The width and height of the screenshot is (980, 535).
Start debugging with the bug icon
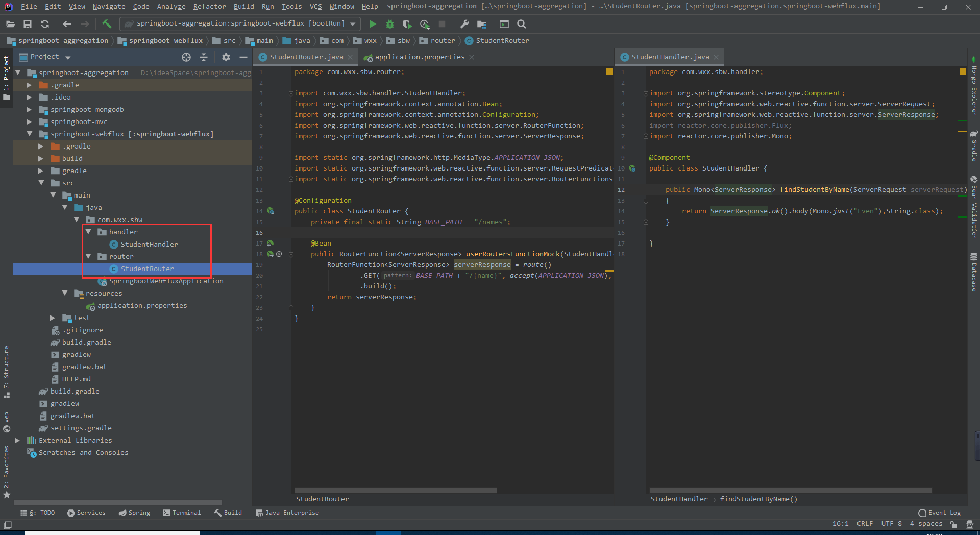pyautogui.click(x=390, y=24)
